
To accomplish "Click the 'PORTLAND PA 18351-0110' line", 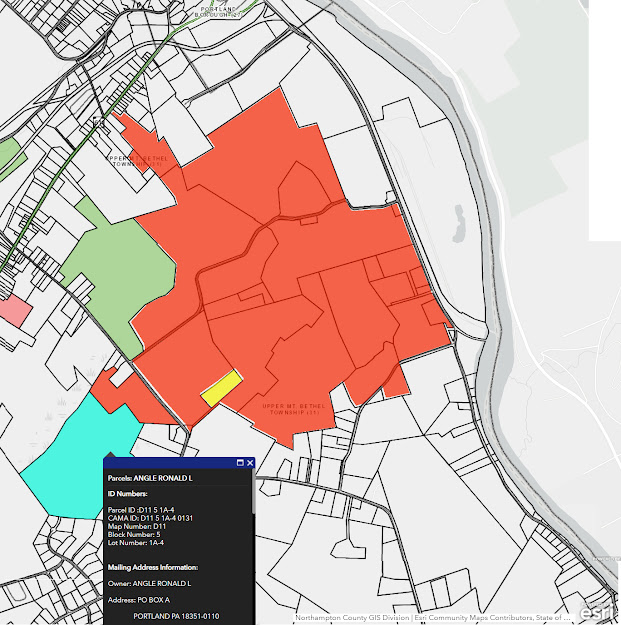I will coord(176,616).
